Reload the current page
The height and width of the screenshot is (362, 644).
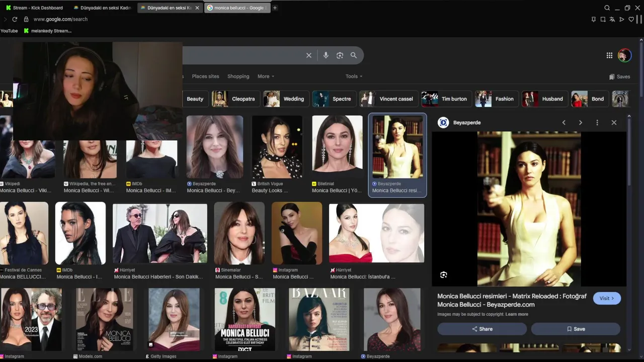point(15,19)
